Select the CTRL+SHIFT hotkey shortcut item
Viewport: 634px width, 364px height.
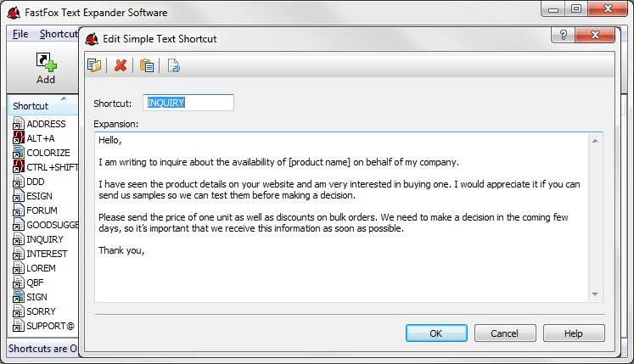(51, 167)
